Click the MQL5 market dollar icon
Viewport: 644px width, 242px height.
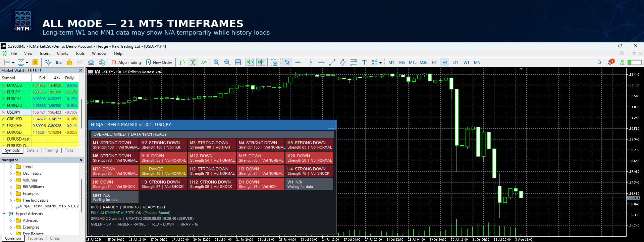(x=35, y=62)
